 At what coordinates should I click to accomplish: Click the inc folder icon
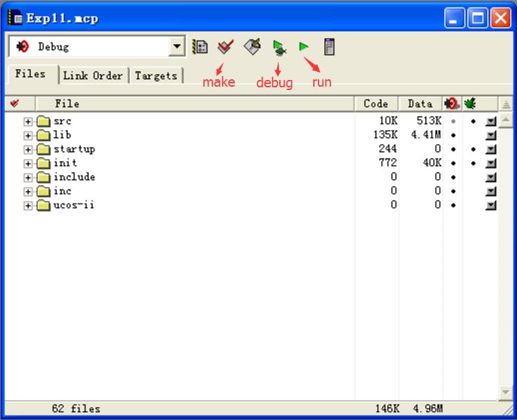(x=43, y=191)
